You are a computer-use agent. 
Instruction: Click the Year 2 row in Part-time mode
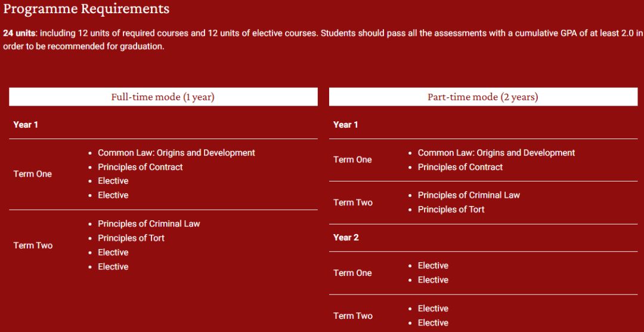[x=346, y=238]
